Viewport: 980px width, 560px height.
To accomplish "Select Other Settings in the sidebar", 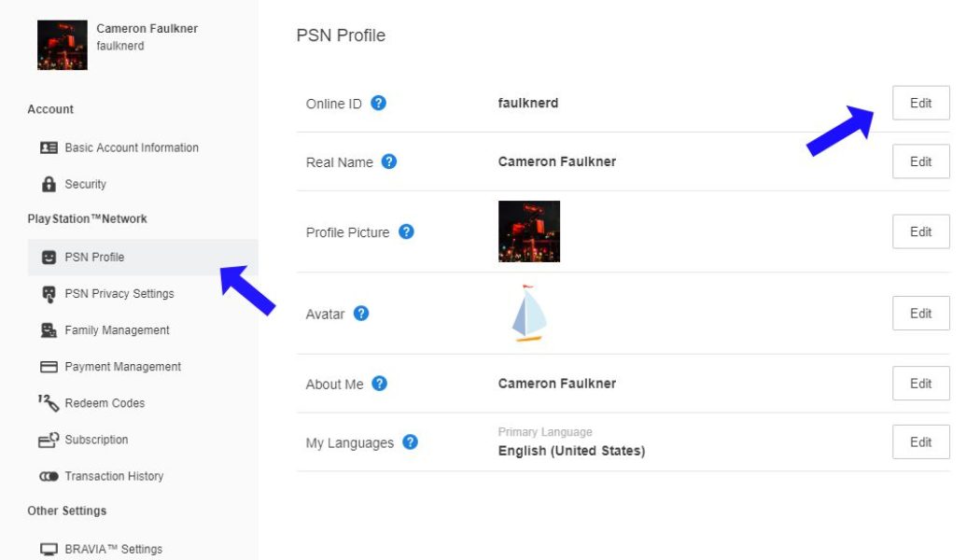I will click(65, 511).
